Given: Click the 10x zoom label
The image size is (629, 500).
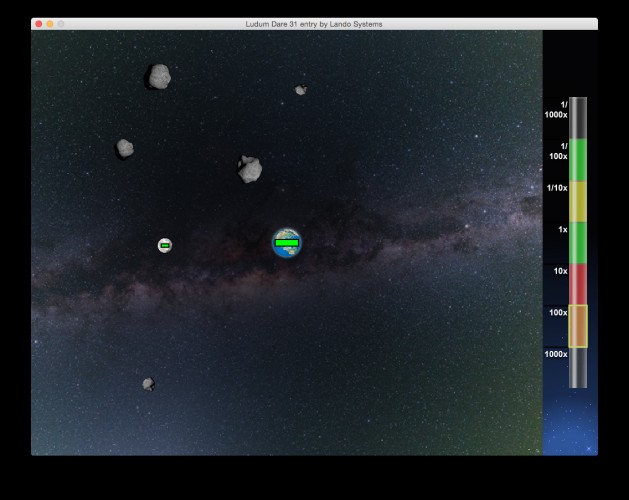Looking at the screenshot, I should click(x=560, y=271).
